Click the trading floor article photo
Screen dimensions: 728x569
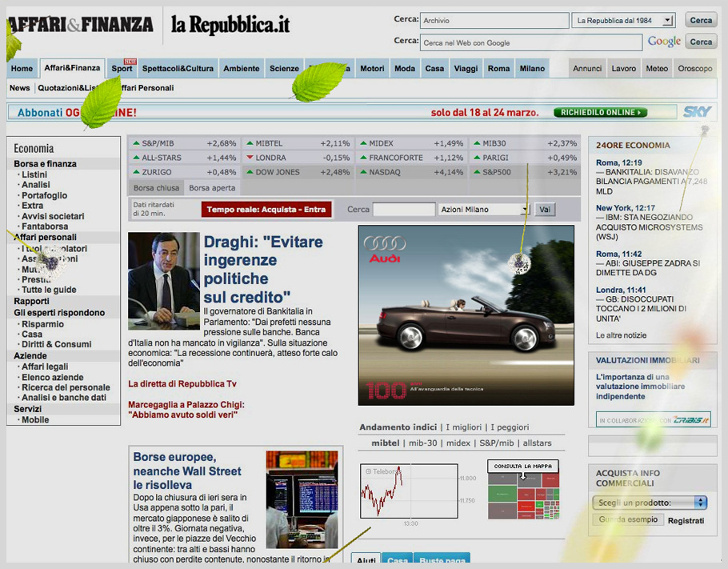click(302, 499)
